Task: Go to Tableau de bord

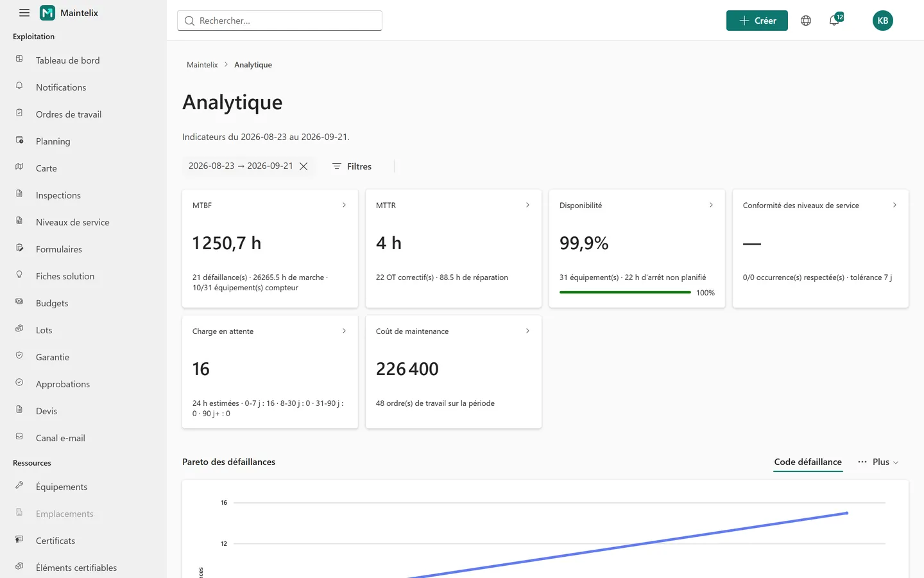Action: tap(68, 60)
